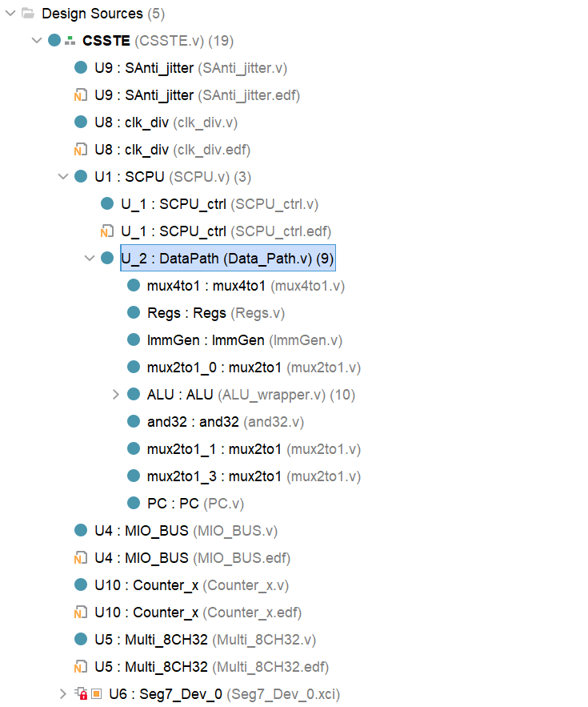
Task: Select and32 : and32 (and32.v)
Action: pos(225,422)
